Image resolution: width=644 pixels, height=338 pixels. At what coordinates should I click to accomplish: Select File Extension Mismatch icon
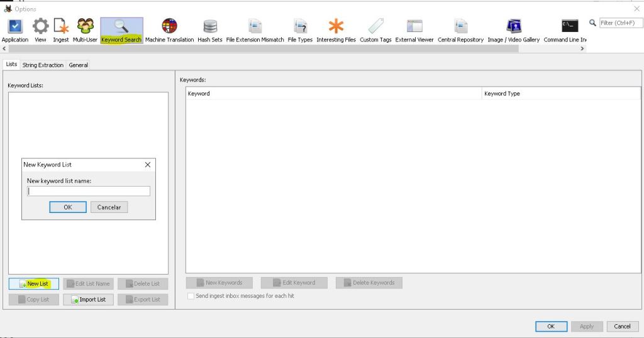[x=255, y=30]
